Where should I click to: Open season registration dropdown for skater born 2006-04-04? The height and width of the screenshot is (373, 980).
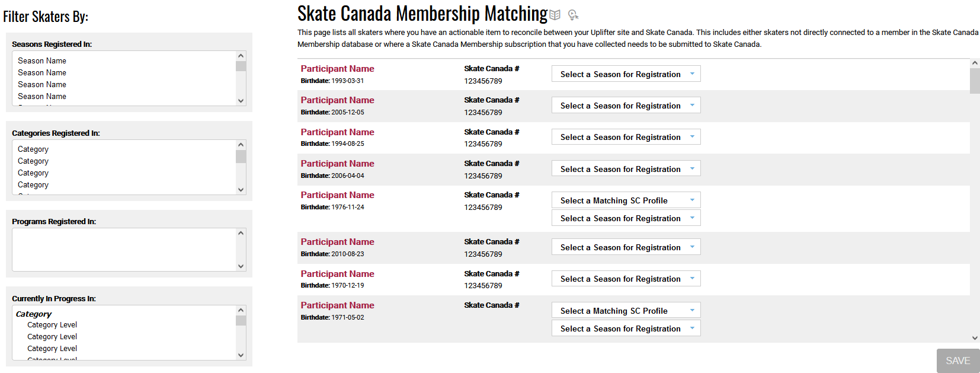tap(625, 168)
